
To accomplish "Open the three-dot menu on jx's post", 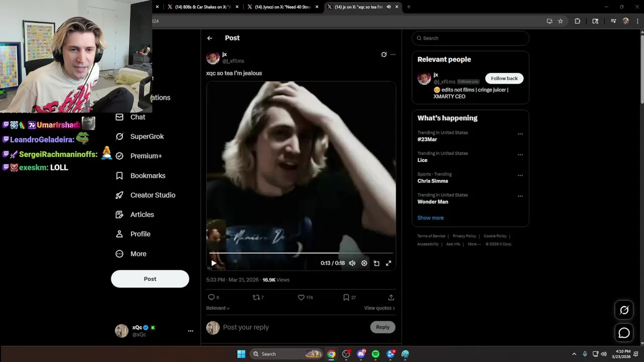I will (393, 54).
